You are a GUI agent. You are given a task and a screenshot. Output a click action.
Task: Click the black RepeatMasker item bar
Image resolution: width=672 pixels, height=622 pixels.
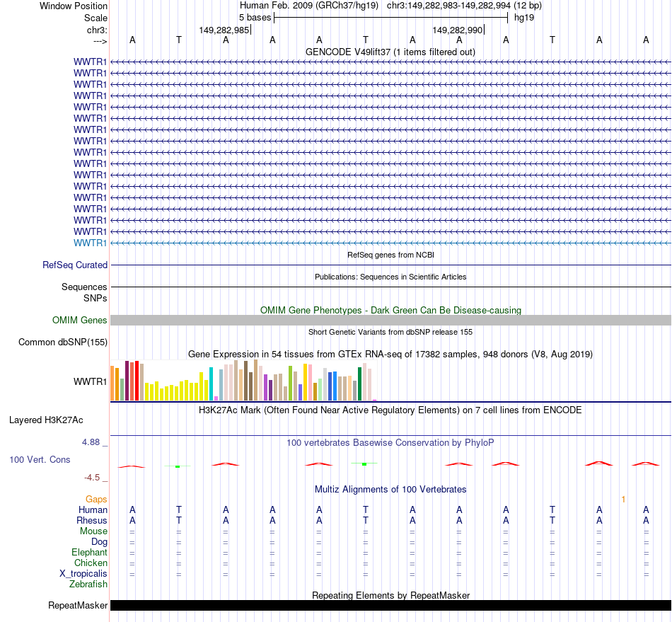(390, 605)
